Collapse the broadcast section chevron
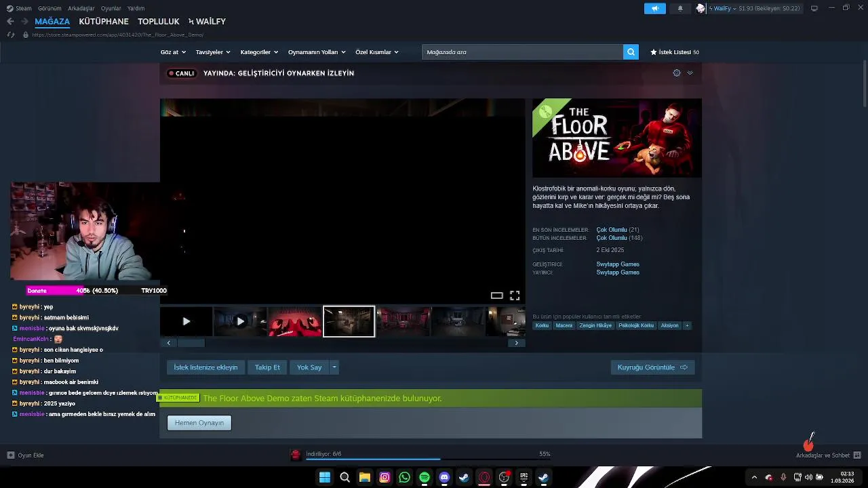Image resolution: width=868 pixels, height=488 pixels. point(690,73)
